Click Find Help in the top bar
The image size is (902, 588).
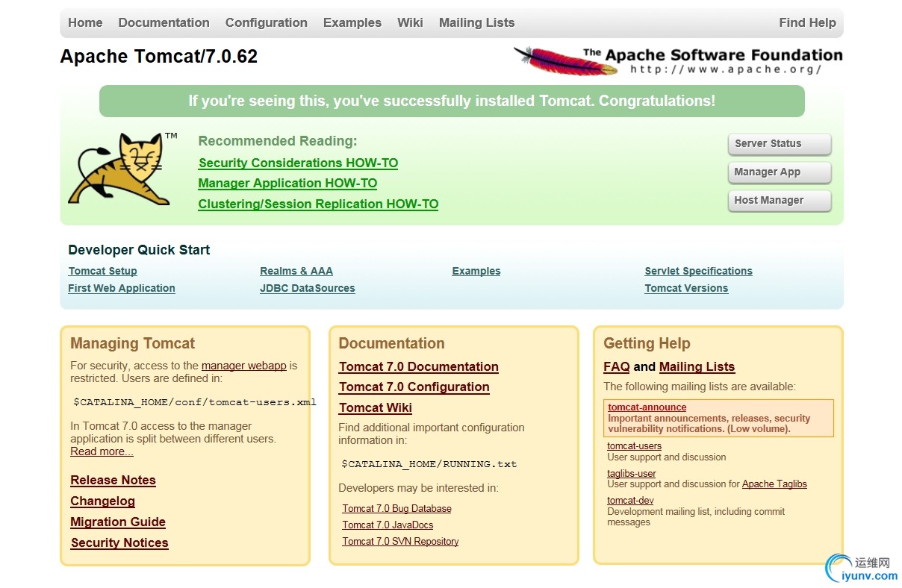tap(807, 22)
